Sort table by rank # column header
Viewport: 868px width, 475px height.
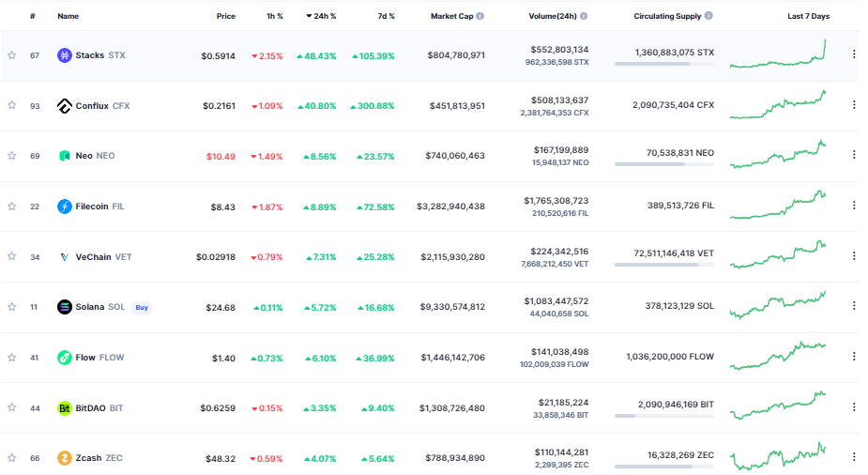tap(33, 16)
